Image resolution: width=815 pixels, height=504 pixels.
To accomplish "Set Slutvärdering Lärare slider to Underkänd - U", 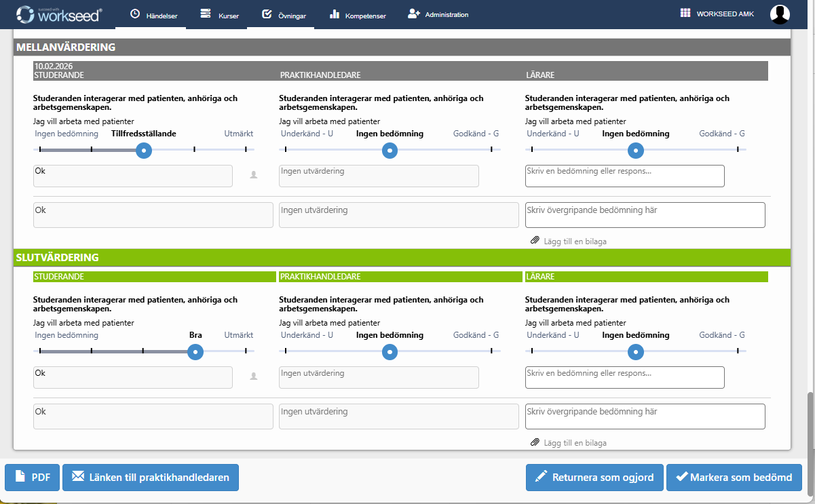I will coord(532,351).
